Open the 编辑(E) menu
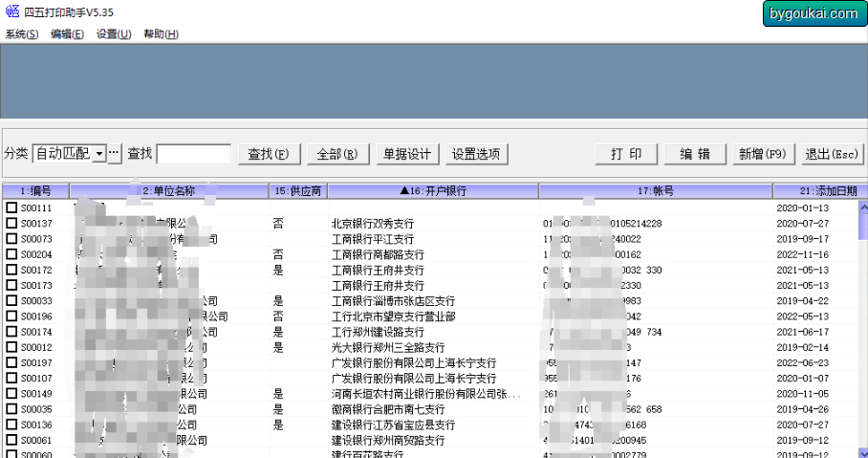868x458 pixels. point(67,33)
